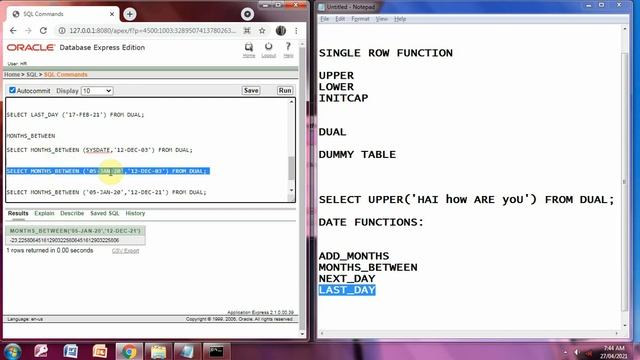Close the SQL Commands tab

(112, 14)
